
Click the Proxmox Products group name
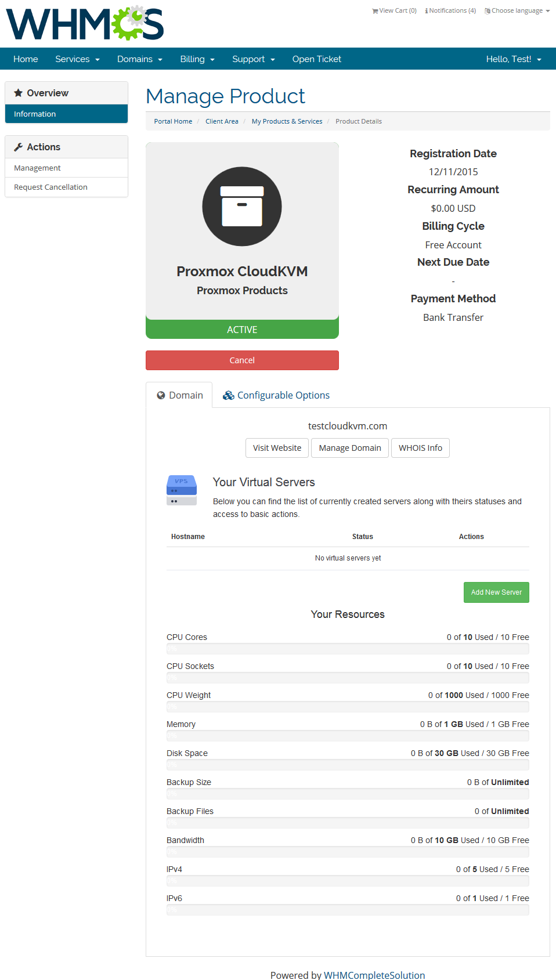(242, 291)
